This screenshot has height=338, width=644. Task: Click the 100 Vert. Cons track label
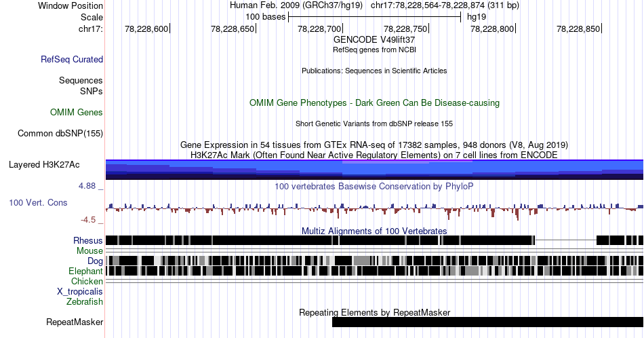pos(38,202)
